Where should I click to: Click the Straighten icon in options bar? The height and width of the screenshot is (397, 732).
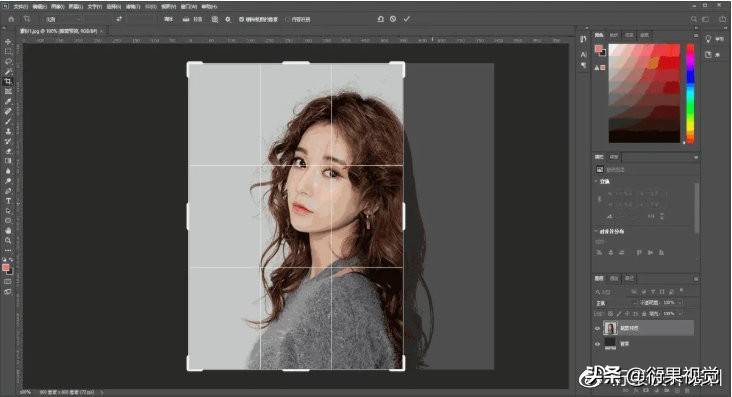[186, 19]
